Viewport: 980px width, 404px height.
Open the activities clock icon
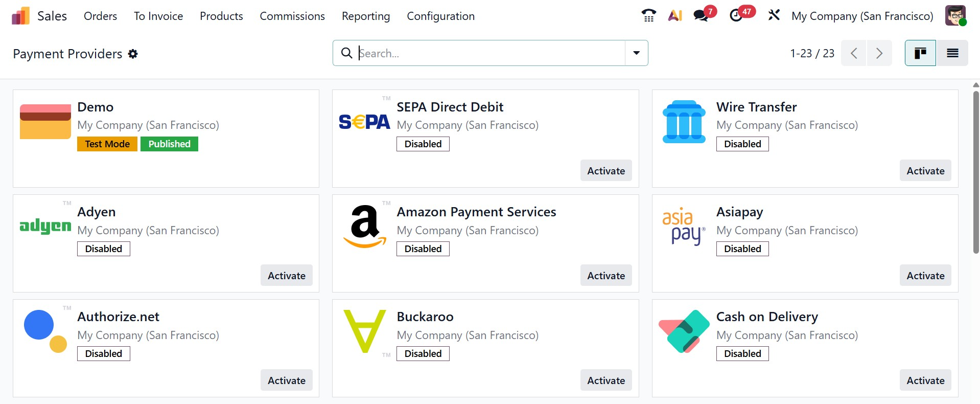736,16
